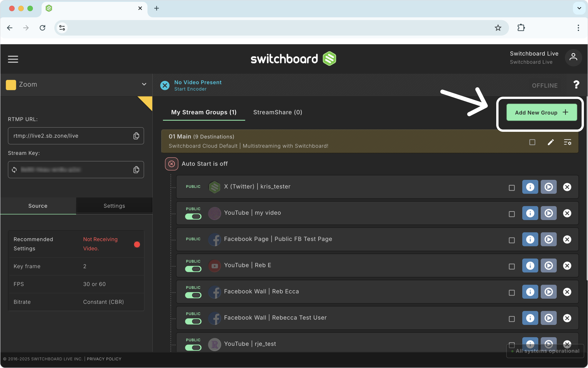Start stream to Facebook Wall Reb Ecca

coord(549,292)
